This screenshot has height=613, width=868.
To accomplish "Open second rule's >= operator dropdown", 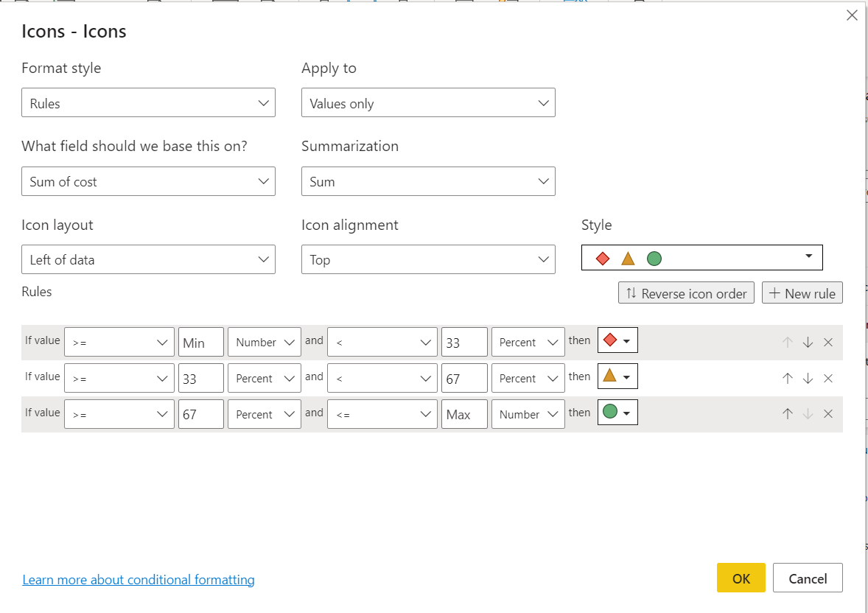I will tap(119, 378).
